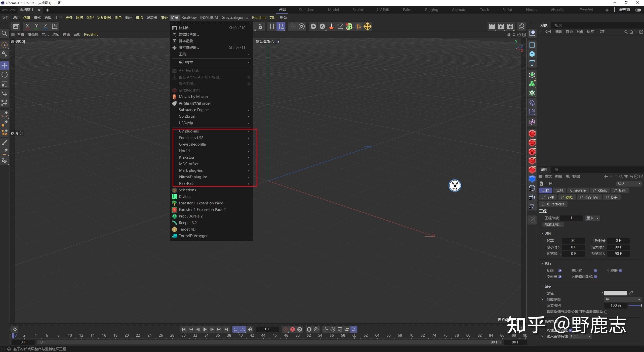Click the 颜色 color swatch under 显示

[615, 293]
